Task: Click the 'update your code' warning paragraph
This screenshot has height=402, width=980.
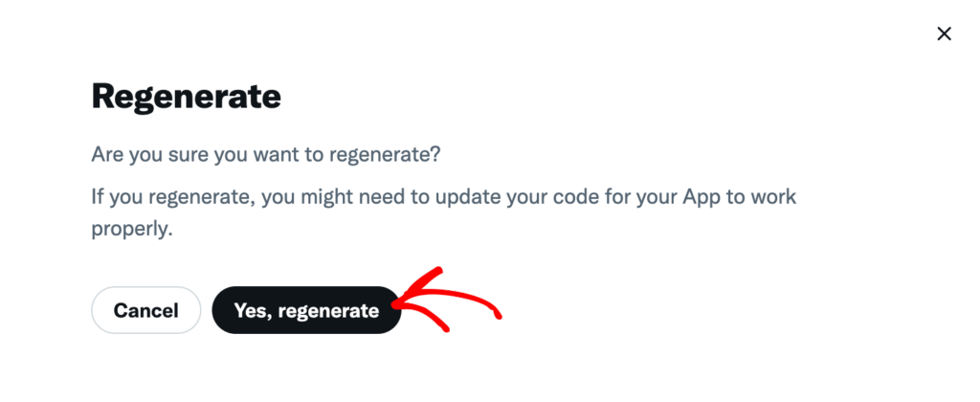Action: point(444,212)
